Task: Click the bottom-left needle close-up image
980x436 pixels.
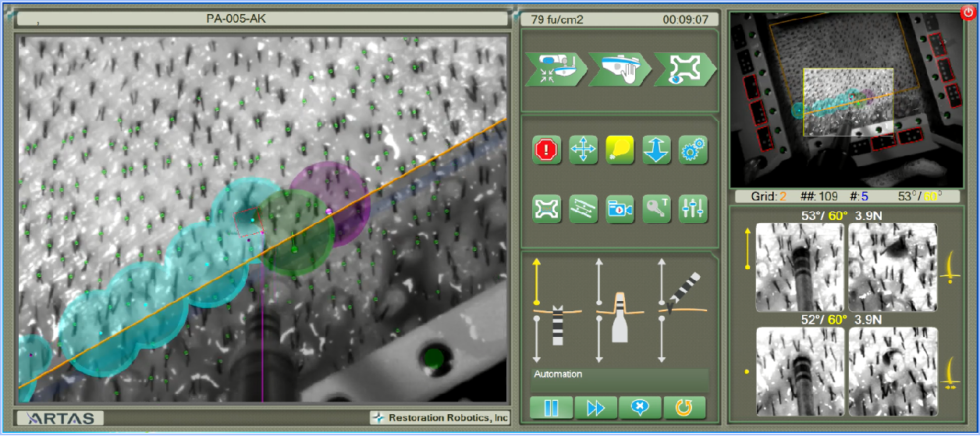Action: point(800,371)
